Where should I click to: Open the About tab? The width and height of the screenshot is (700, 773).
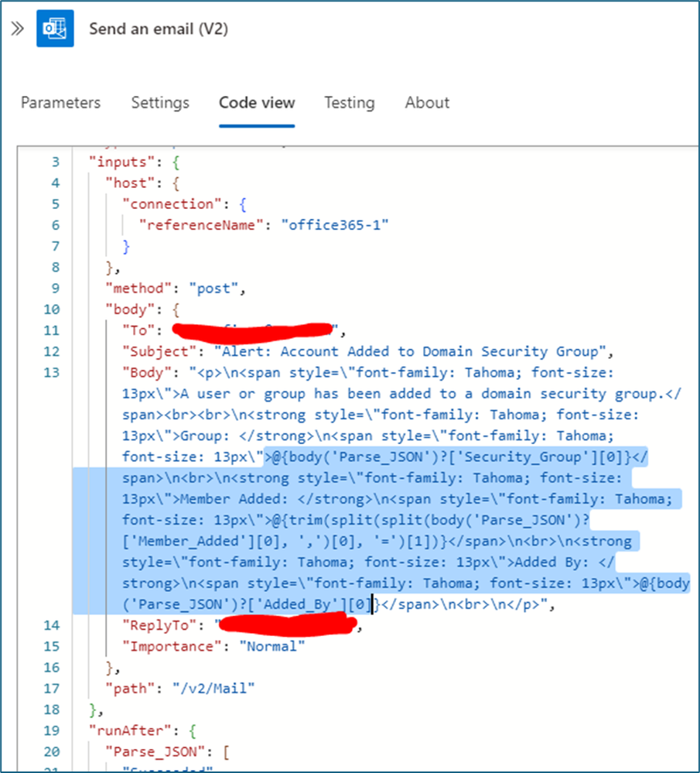coord(427,103)
